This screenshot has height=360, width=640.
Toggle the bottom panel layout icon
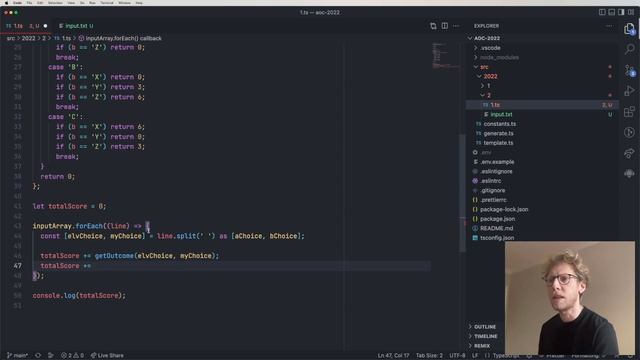(x=611, y=12)
